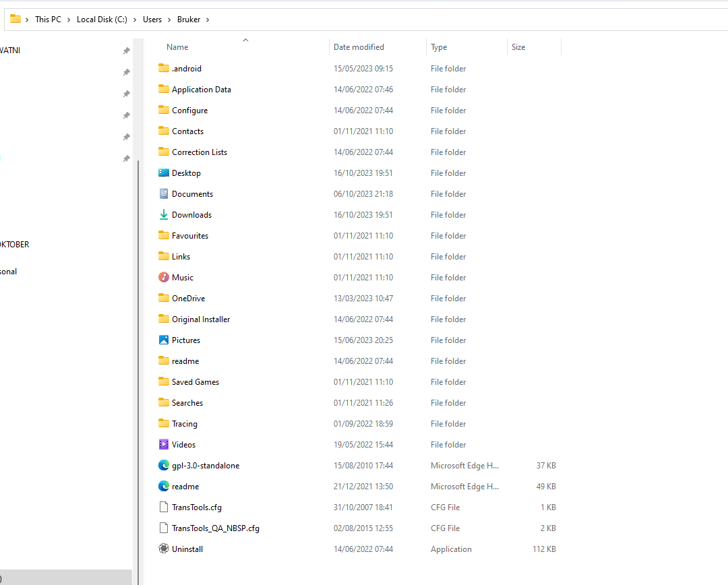Select the Music folder icon
This screenshot has width=728, height=585.
point(164,278)
